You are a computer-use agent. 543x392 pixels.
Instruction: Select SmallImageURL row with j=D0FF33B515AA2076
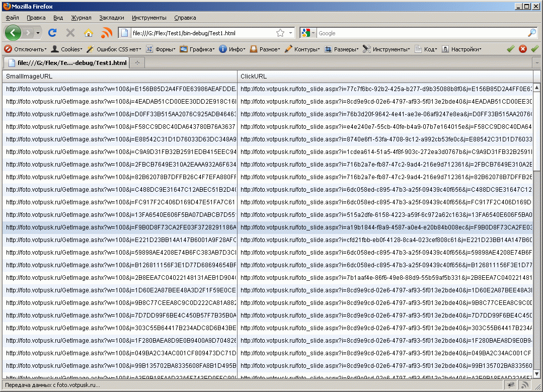coord(120,114)
